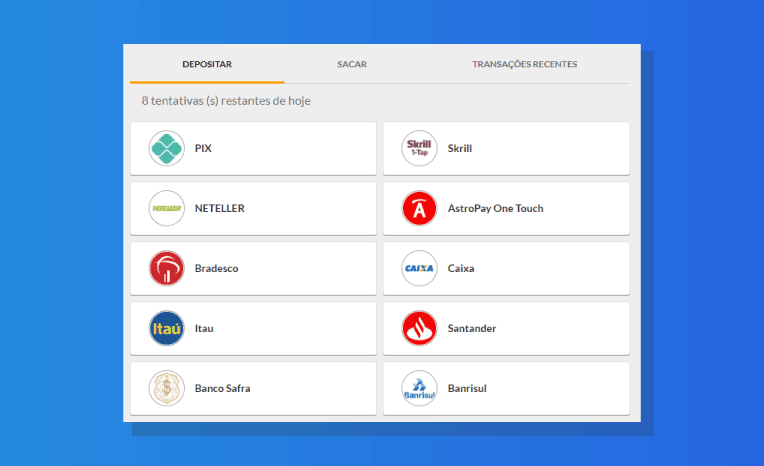Select the Caixa label text

pyautogui.click(x=461, y=268)
